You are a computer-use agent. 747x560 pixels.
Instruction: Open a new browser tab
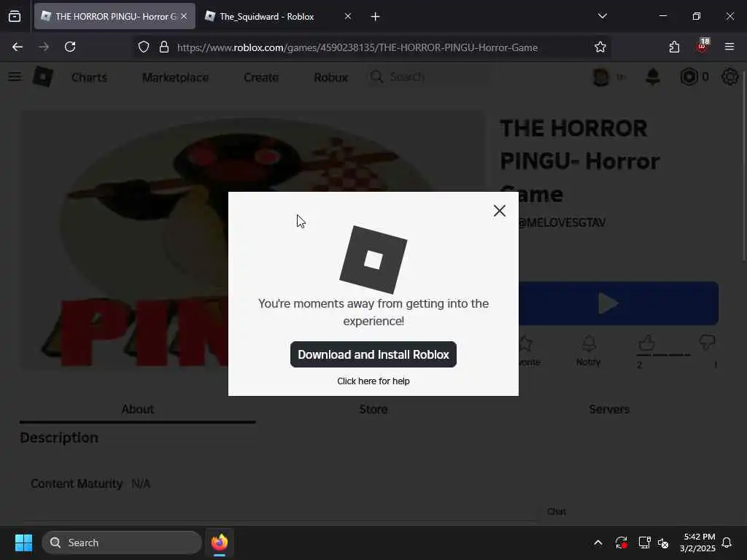(376, 17)
